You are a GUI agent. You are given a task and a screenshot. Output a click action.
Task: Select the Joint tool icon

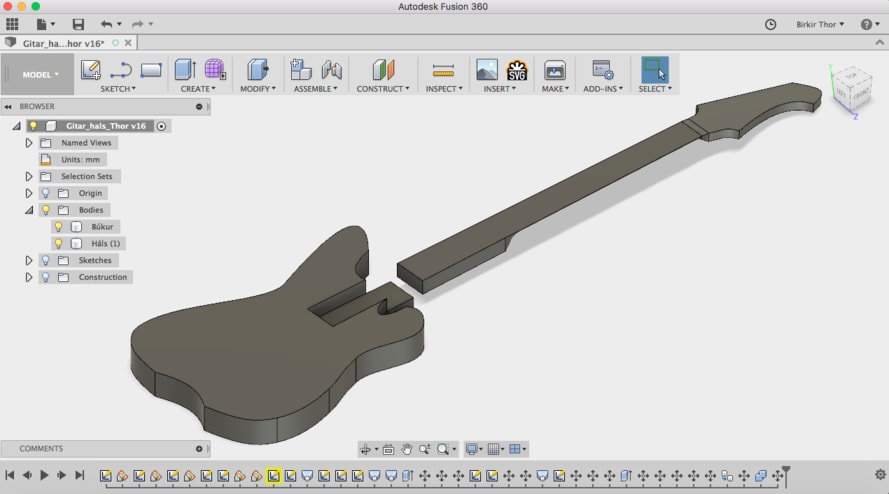pyautogui.click(x=331, y=70)
